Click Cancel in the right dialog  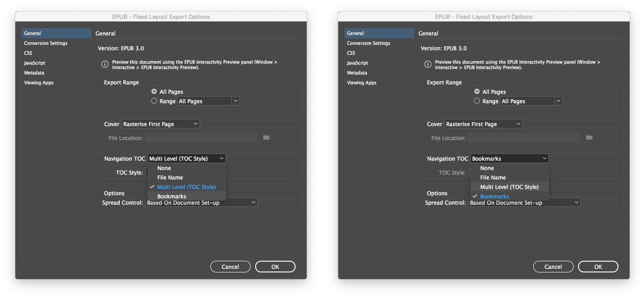tap(553, 266)
